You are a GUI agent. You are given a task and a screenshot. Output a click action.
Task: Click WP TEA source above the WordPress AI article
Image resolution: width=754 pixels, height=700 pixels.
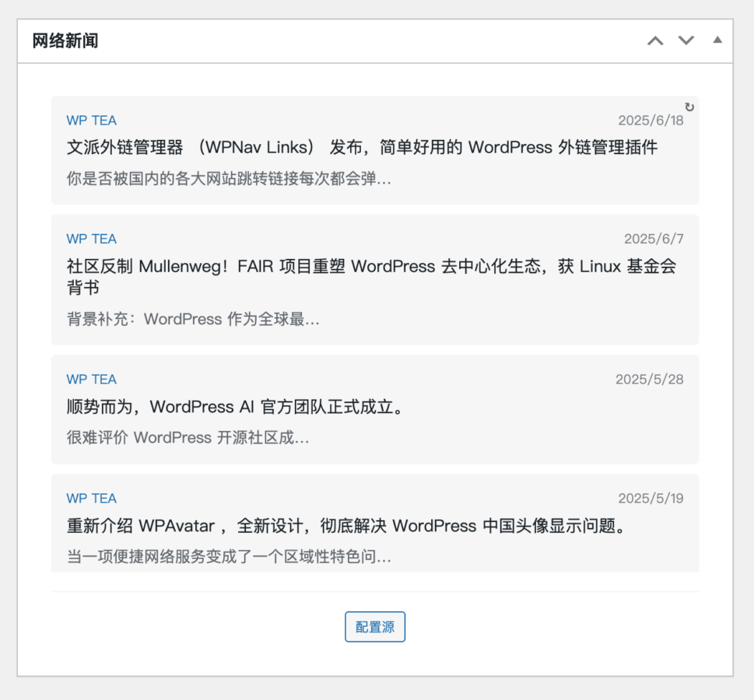(91, 380)
